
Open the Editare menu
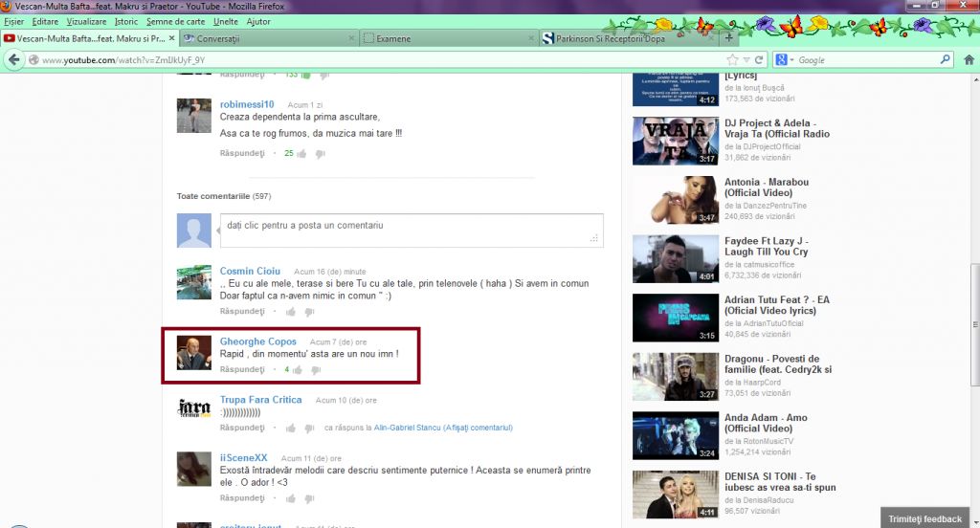(x=45, y=21)
